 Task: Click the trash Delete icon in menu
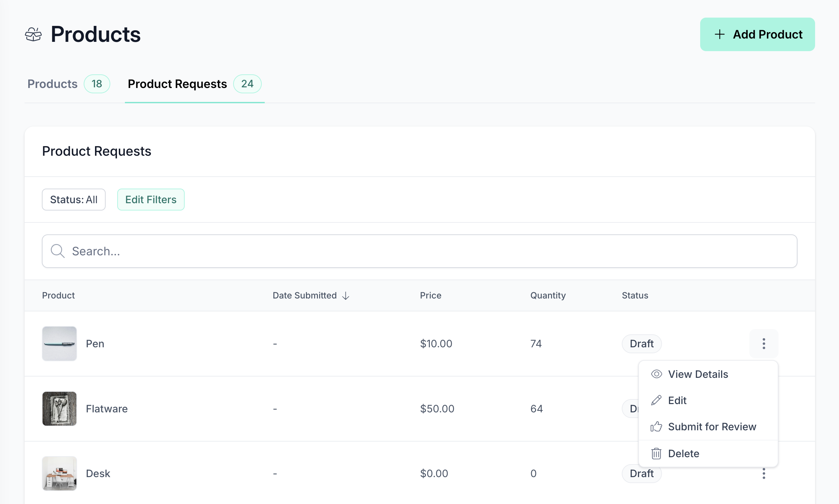(656, 454)
